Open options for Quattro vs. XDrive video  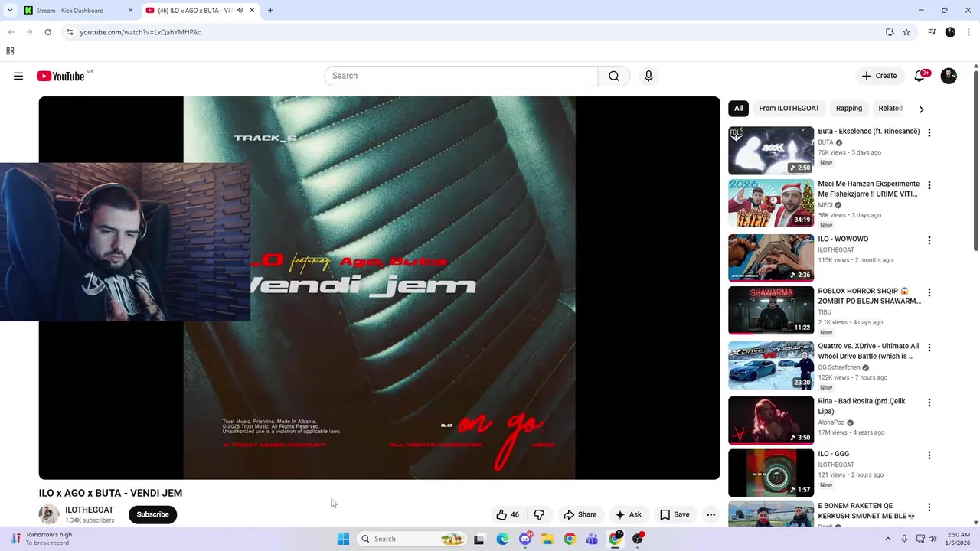click(x=929, y=347)
